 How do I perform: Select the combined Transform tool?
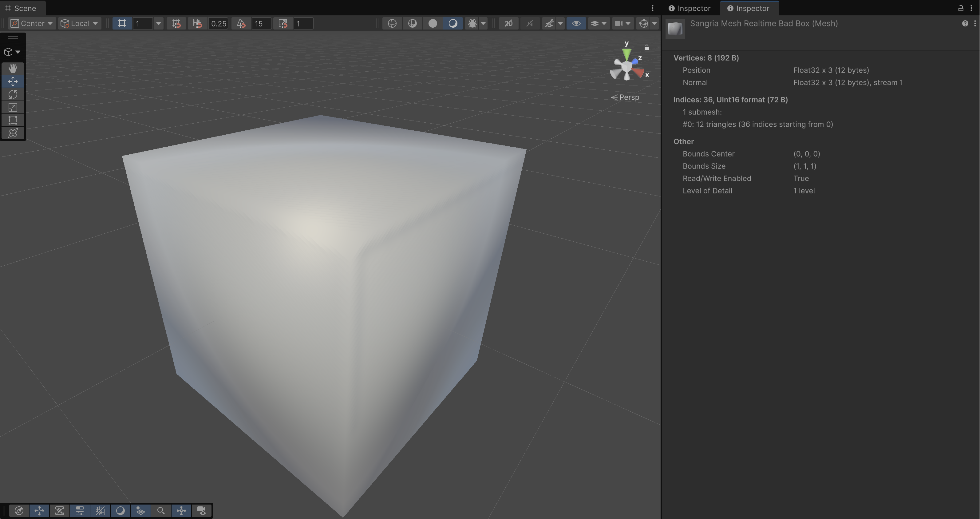[x=13, y=133]
